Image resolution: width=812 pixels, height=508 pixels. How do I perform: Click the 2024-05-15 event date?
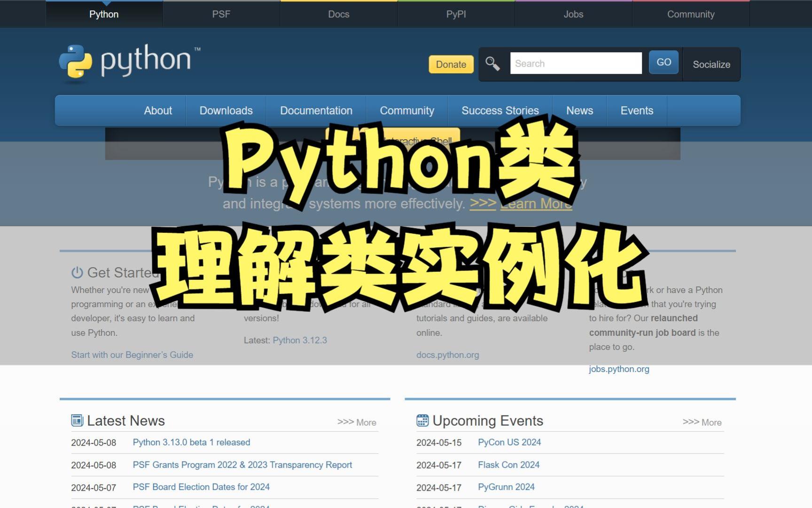coord(439,443)
